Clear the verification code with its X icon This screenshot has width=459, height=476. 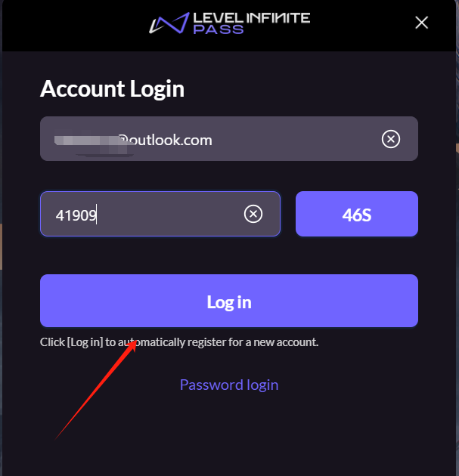point(253,214)
